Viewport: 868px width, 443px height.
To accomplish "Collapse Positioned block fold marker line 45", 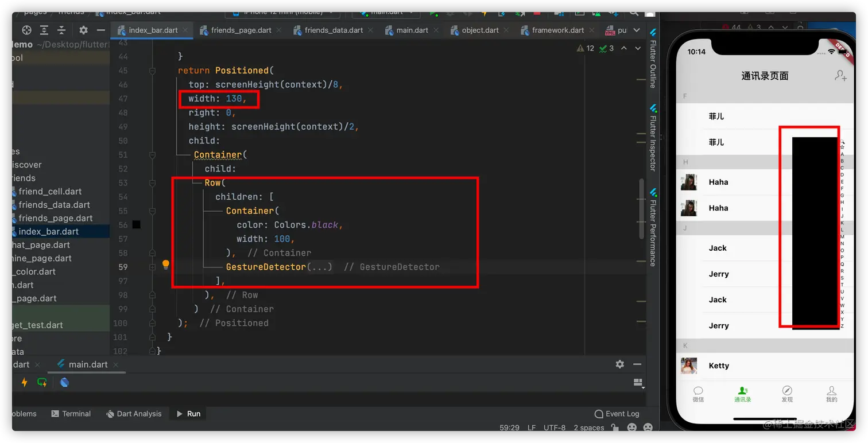I will (152, 71).
